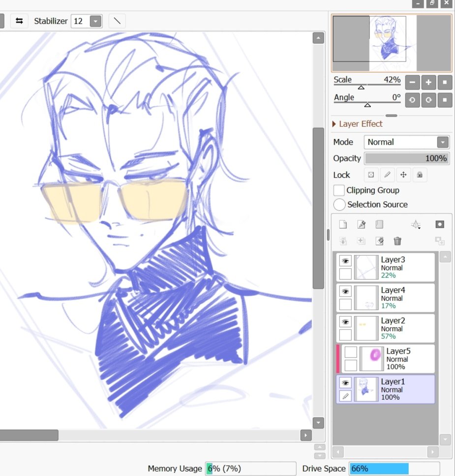Select Selection Source for the active layer
The width and height of the screenshot is (455, 476).
tap(338, 205)
